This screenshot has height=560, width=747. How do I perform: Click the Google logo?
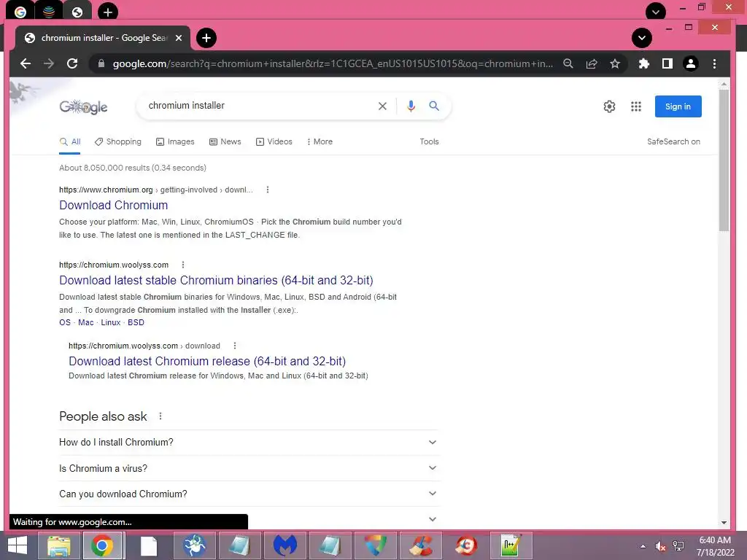(x=83, y=106)
